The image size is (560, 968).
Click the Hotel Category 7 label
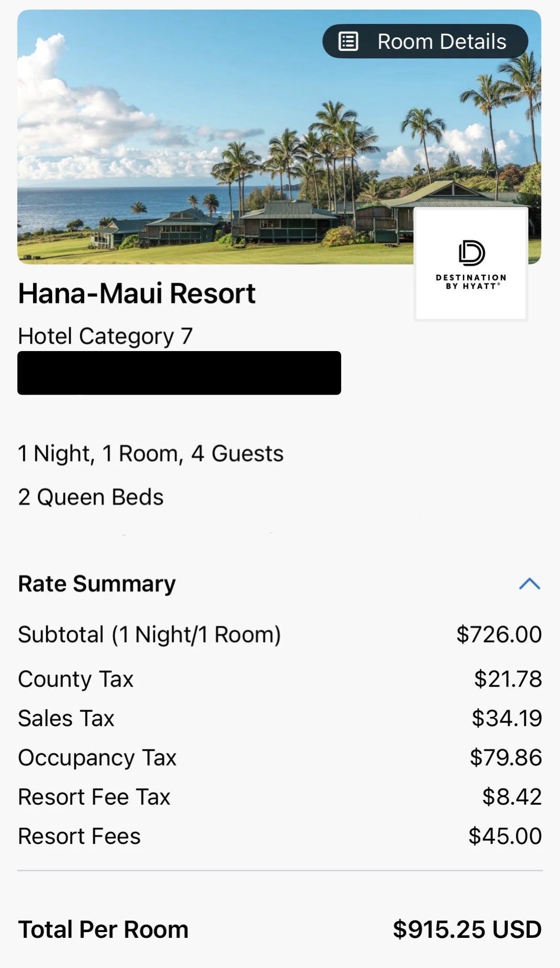105,336
